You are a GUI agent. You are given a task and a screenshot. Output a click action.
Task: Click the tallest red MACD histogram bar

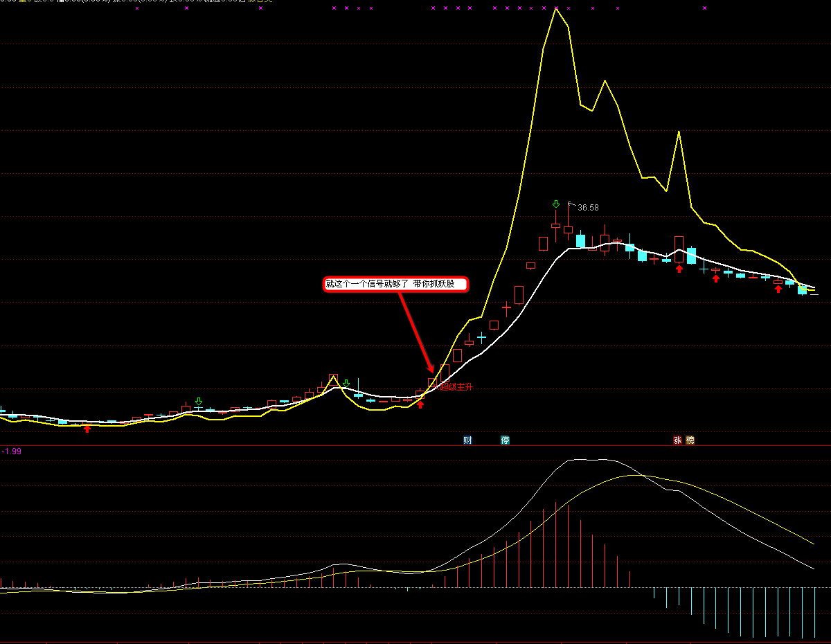pos(568,546)
